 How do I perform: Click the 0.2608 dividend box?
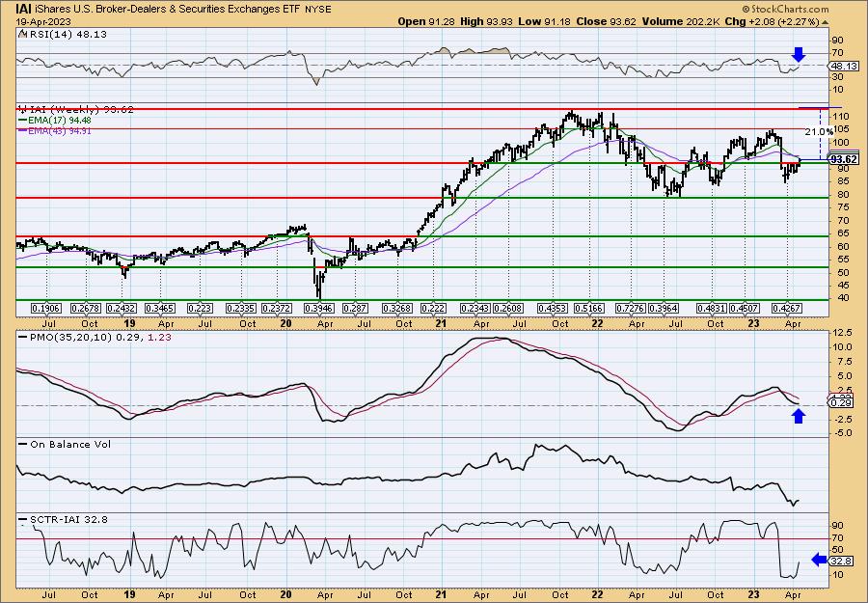point(508,309)
